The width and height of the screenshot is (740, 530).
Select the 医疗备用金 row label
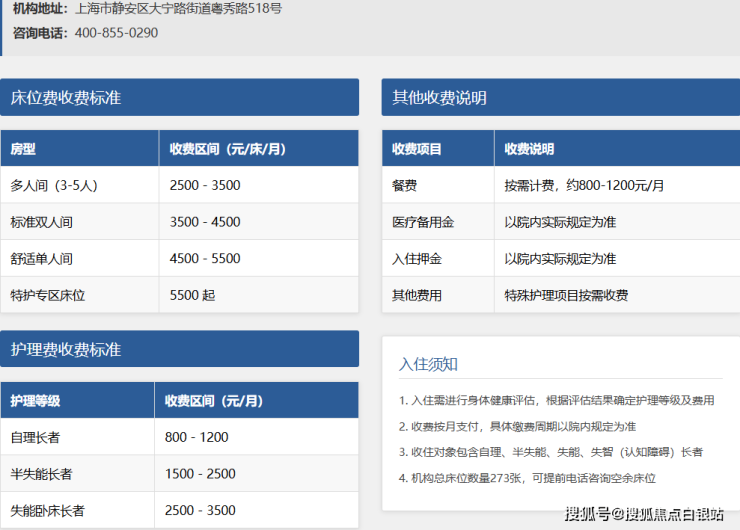(423, 222)
